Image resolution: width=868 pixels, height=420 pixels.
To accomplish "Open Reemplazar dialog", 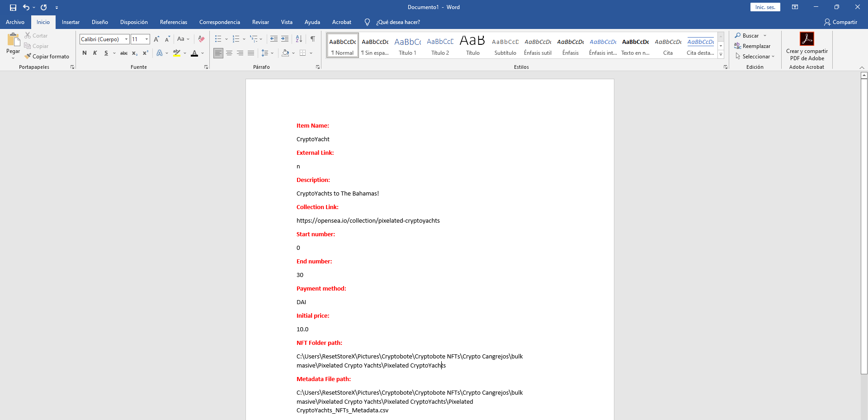I will (752, 46).
